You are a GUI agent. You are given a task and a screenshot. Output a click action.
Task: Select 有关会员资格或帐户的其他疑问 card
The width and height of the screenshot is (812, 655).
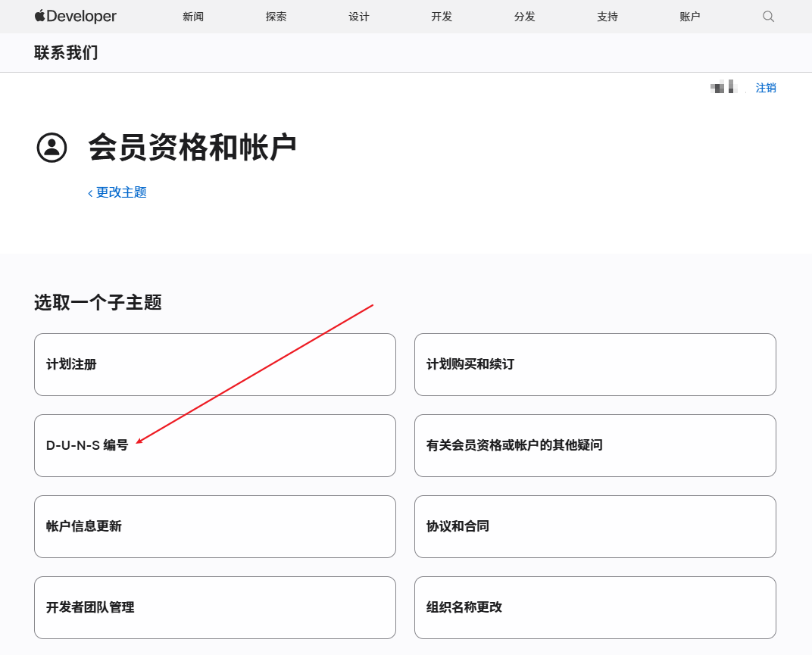[595, 445]
